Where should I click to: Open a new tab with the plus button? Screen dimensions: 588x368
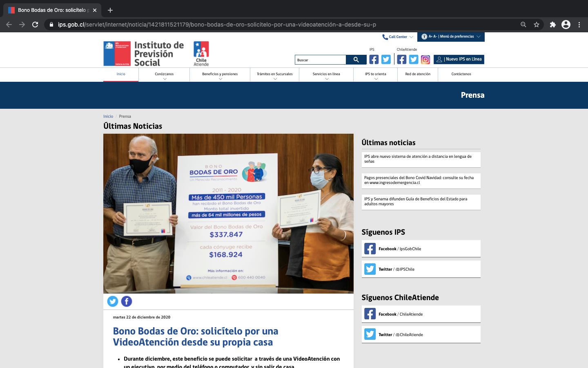(110, 10)
